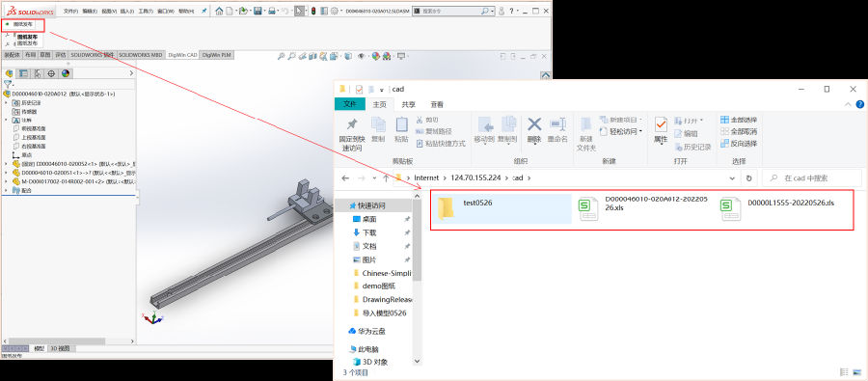
Task: Click the Rebuild traffic light icon
Action: 313,11
